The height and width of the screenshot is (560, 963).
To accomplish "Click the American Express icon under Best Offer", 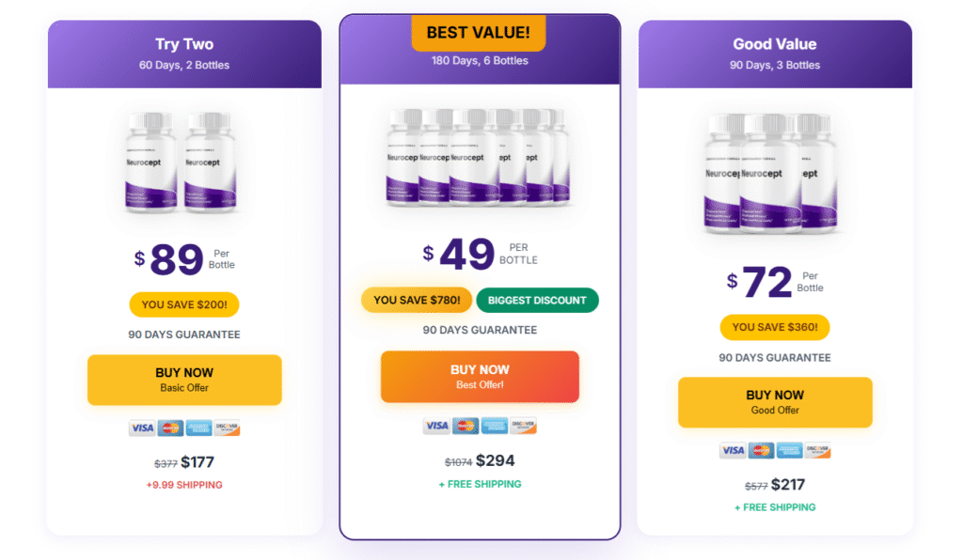I will tap(494, 426).
